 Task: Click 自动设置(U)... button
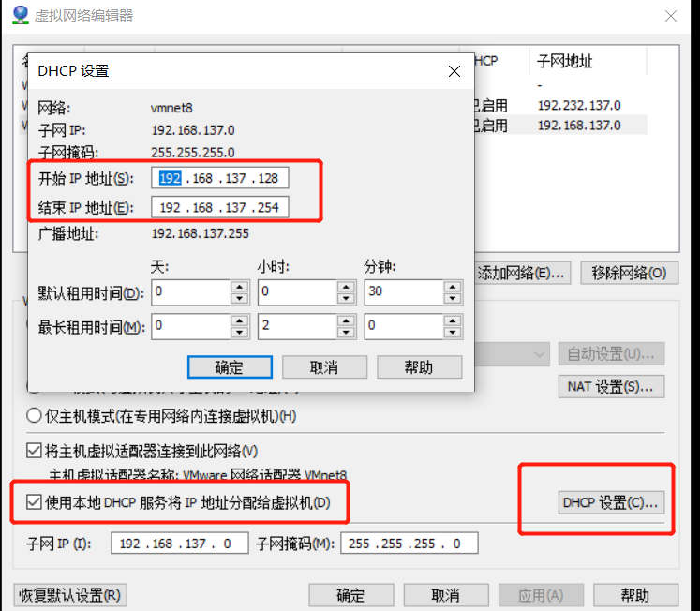(611, 354)
